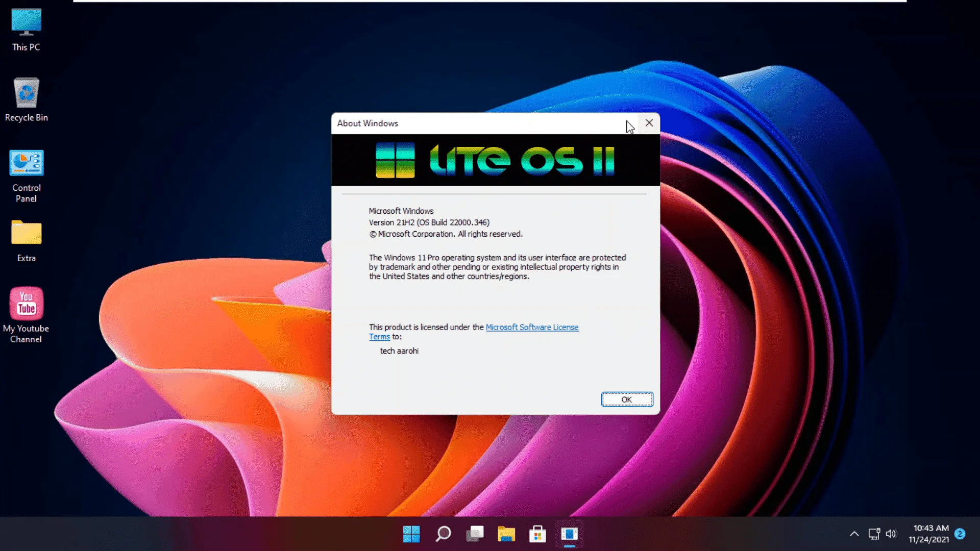Open the Windows Start menu

(411, 534)
